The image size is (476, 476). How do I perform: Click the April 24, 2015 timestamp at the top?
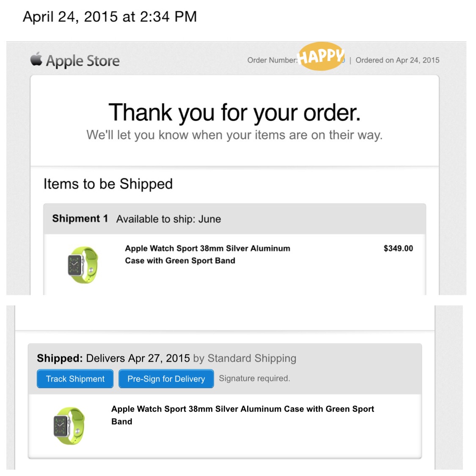click(110, 17)
